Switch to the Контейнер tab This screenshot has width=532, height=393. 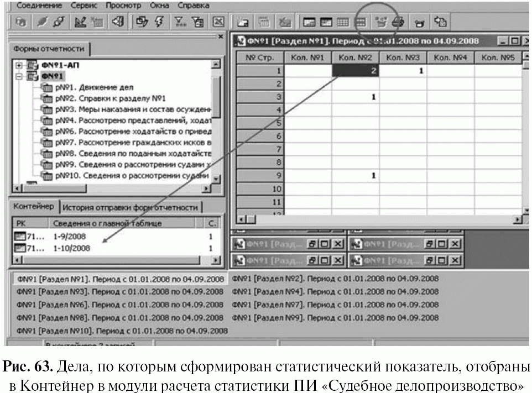[34, 206]
